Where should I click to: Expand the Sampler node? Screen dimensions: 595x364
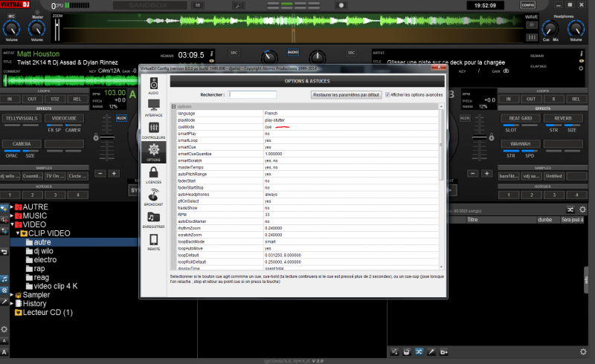click(x=12, y=294)
